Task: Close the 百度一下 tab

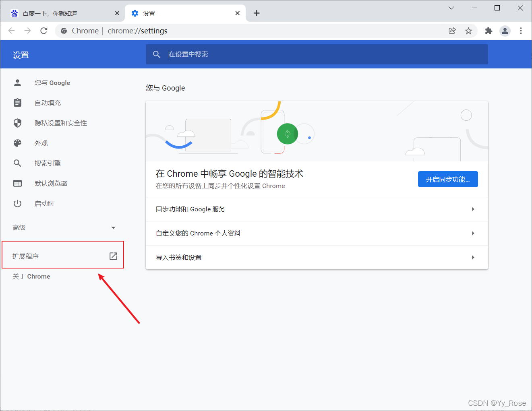Action: click(x=117, y=13)
